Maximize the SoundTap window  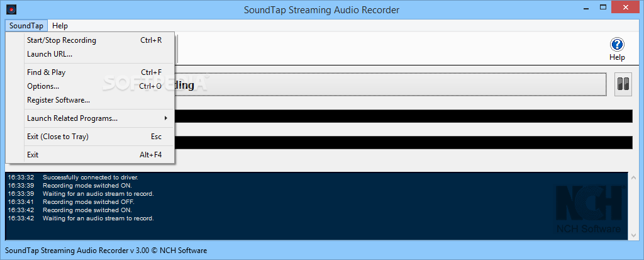click(603, 8)
